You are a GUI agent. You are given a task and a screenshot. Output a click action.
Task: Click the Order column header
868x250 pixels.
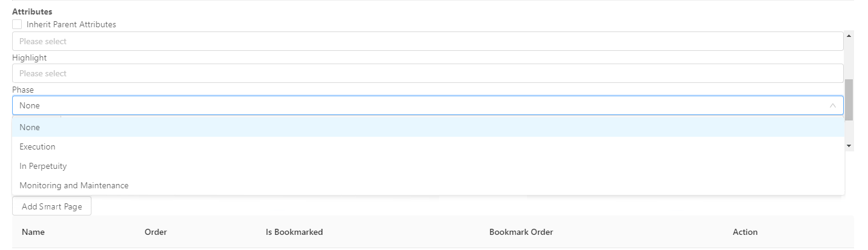[x=156, y=232]
